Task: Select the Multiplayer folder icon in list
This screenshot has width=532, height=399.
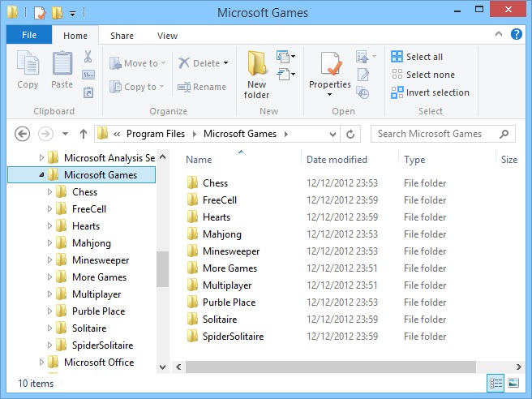Action: (x=193, y=285)
